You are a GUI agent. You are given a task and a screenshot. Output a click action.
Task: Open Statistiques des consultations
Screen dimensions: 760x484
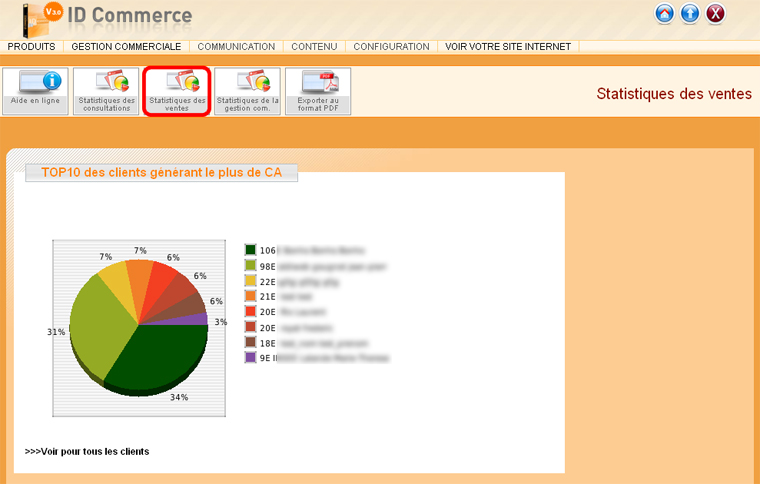[x=106, y=91]
